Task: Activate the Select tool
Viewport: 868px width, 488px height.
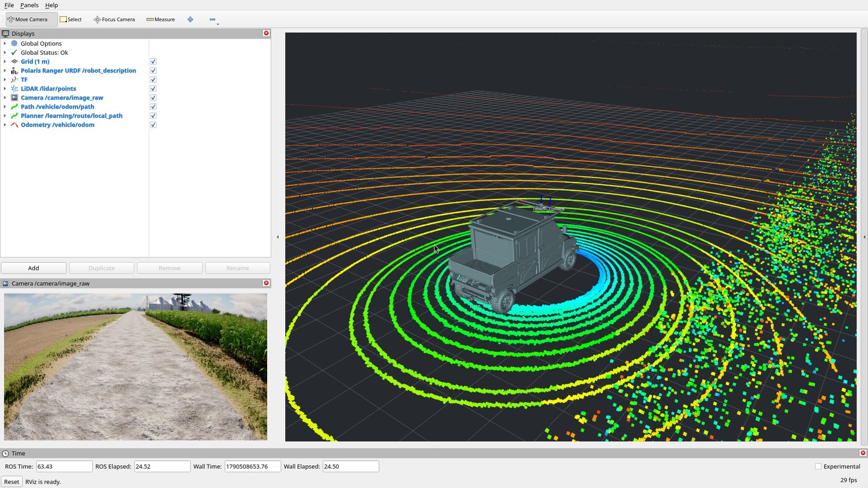Action: (x=71, y=19)
